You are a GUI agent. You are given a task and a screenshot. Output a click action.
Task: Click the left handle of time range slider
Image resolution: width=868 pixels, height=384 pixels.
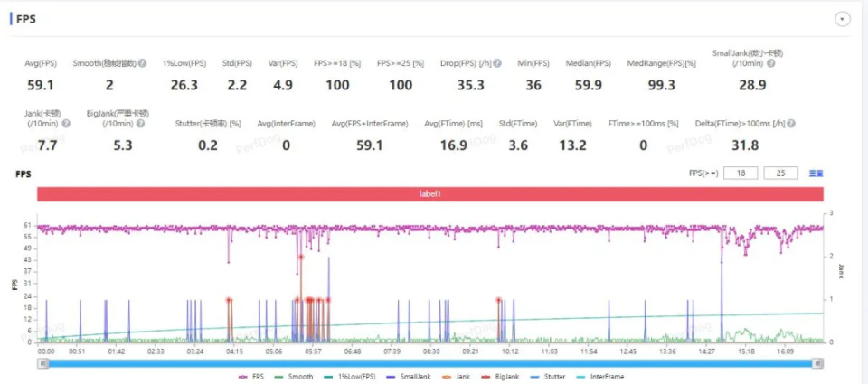tap(42, 363)
